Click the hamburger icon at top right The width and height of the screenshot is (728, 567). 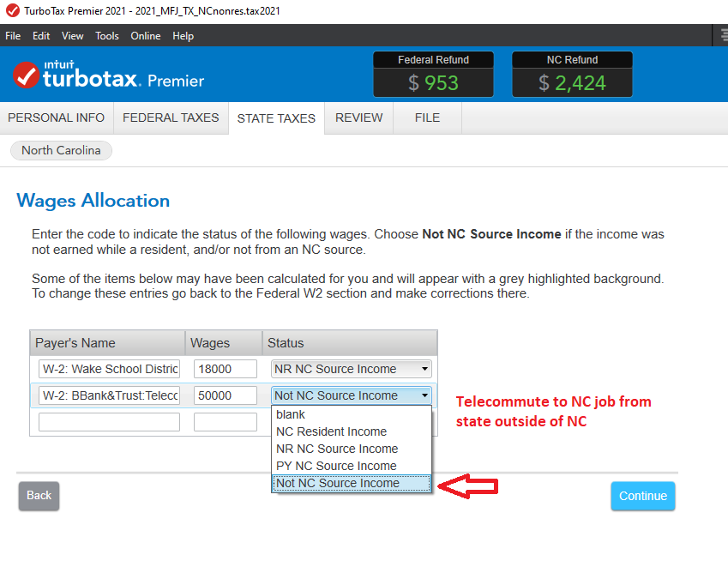[721, 35]
